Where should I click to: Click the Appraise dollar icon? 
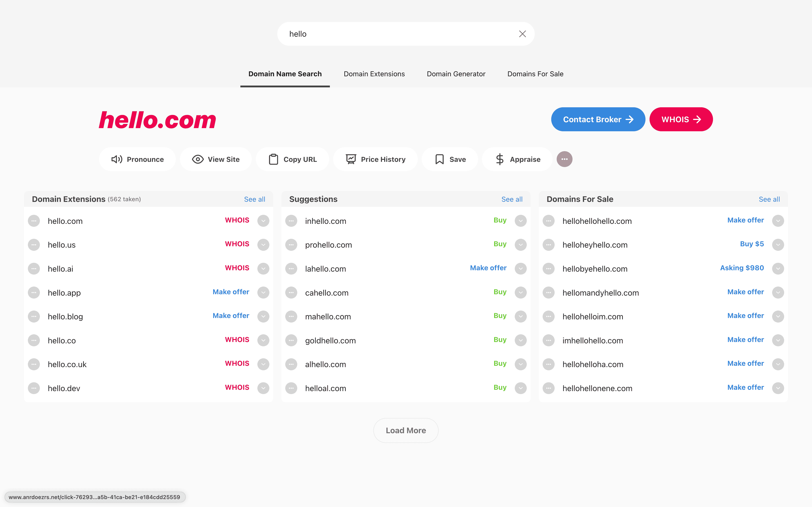(500, 159)
